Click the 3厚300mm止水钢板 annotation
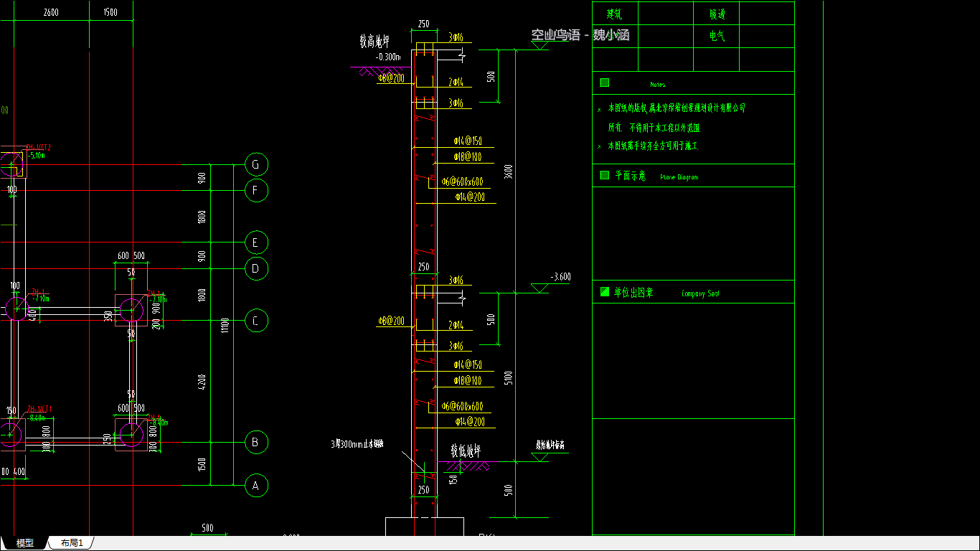The width and height of the screenshot is (980, 551). [x=357, y=444]
